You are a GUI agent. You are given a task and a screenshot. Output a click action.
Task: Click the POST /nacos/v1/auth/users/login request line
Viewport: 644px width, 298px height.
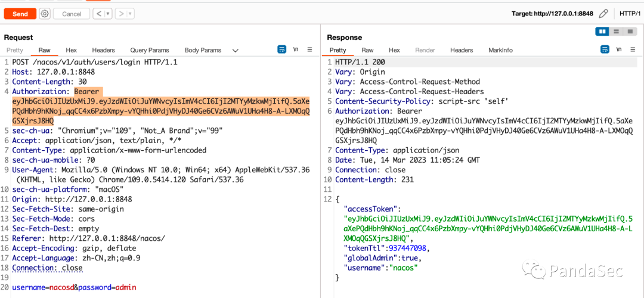click(94, 62)
